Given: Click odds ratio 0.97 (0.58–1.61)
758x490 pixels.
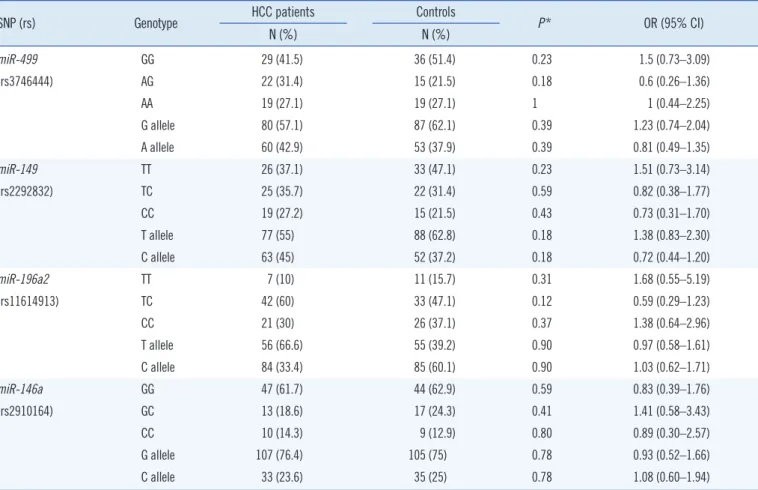Looking at the screenshot, I should point(672,346).
